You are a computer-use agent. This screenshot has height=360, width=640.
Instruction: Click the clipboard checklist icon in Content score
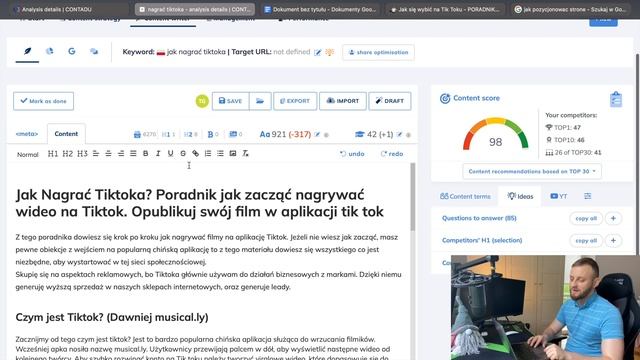(616, 99)
